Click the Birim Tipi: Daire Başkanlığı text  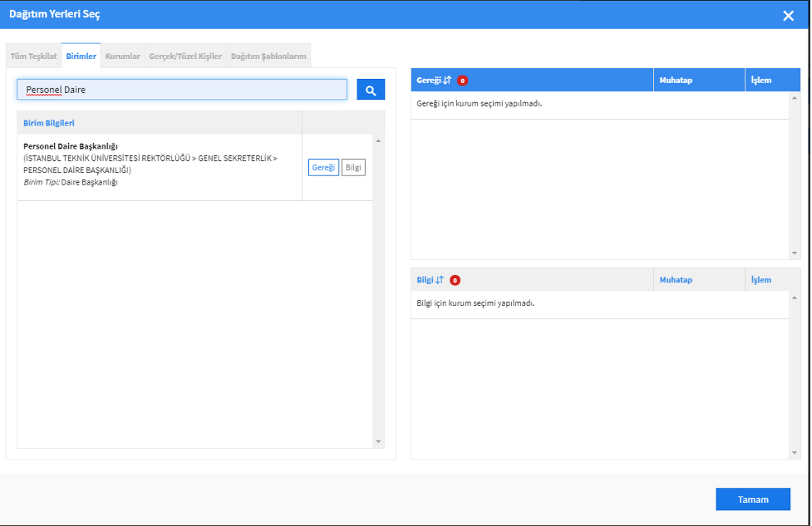(x=71, y=182)
